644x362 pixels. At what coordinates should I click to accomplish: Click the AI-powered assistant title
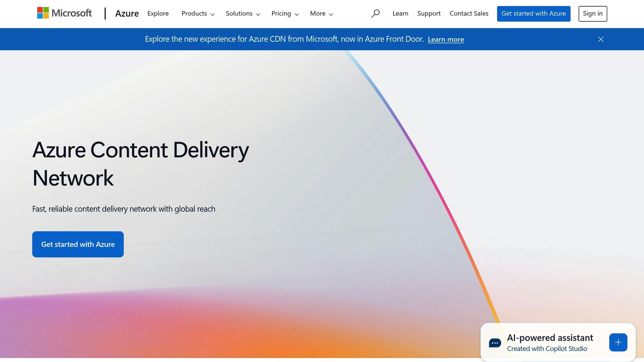pos(550,338)
